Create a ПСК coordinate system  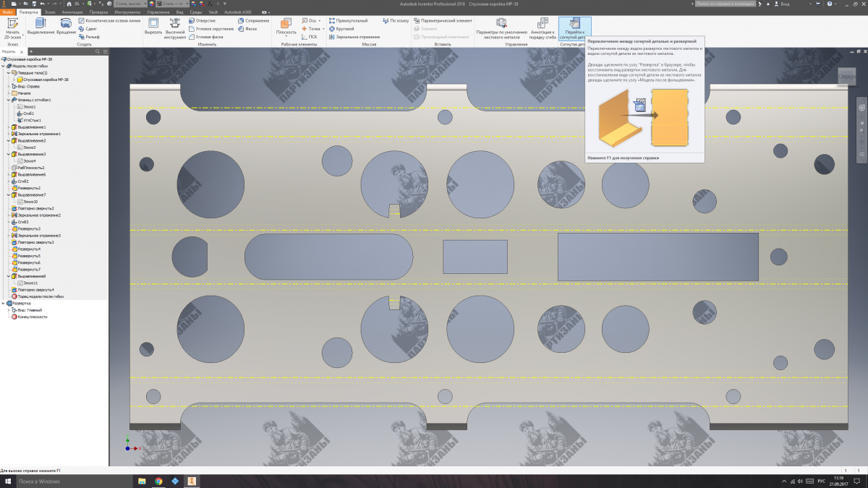(309, 37)
